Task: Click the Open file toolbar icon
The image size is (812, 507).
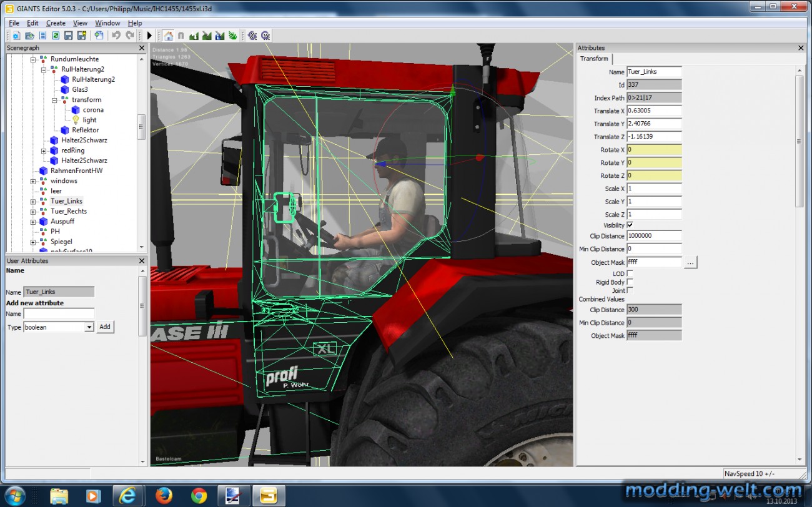Action: point(29,36)
